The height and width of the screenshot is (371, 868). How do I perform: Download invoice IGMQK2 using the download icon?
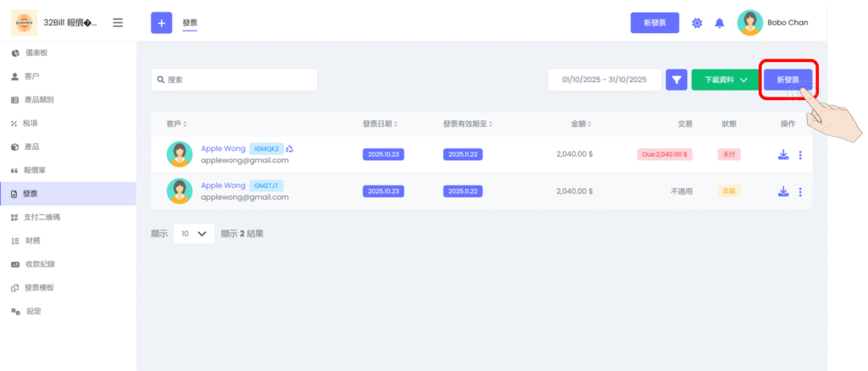(783, 155)
